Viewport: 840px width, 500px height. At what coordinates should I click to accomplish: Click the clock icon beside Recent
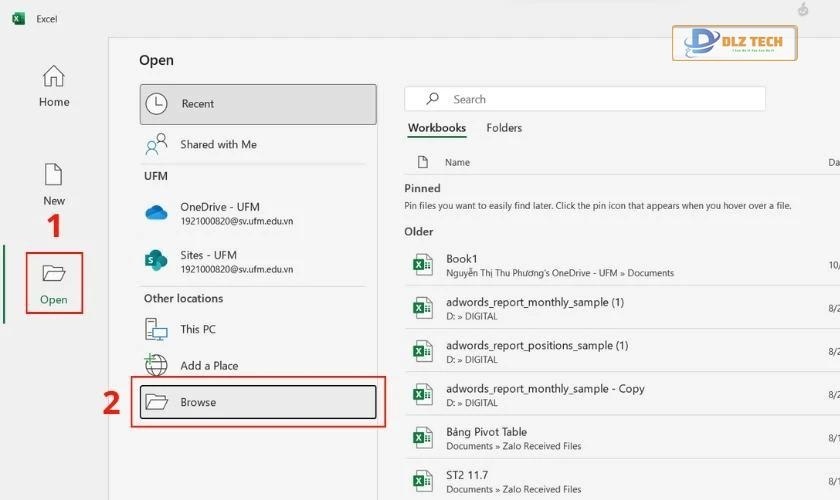156,104
